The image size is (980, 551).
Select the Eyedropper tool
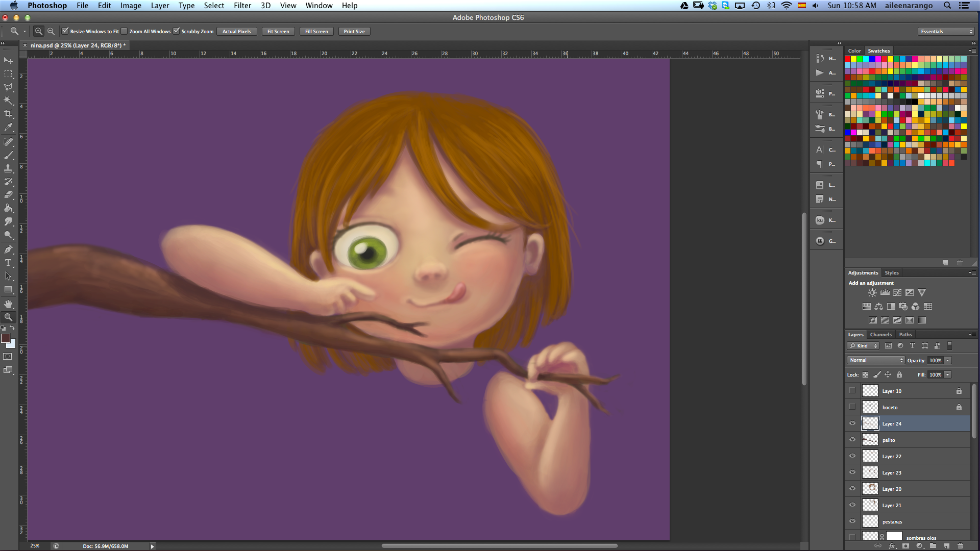(x=8, y=128)
